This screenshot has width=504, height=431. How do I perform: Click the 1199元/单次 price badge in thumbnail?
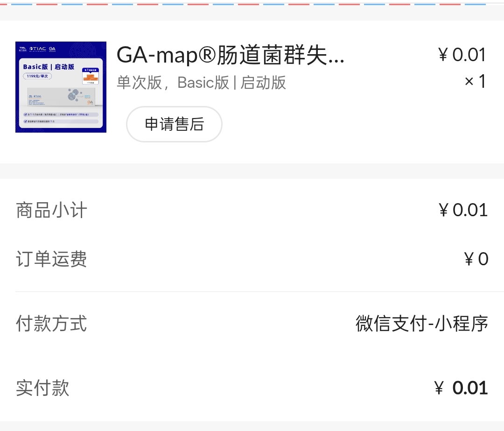[x=38, y=76]
